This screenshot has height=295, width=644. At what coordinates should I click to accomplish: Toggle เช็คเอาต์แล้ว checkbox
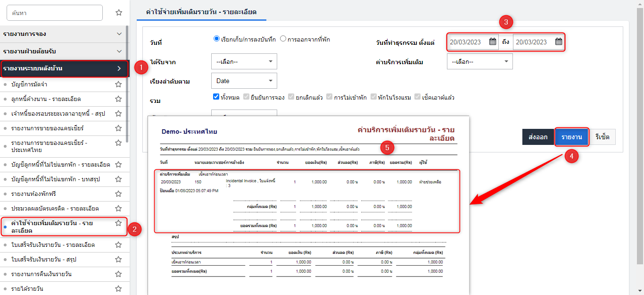pyautogui.click(x=418, y=97)
